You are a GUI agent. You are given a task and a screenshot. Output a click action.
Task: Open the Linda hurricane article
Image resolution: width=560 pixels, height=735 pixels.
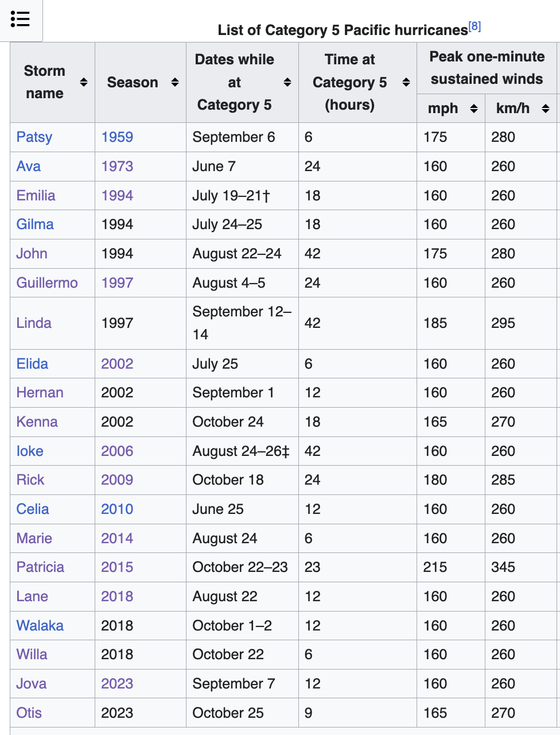[34, 323]
